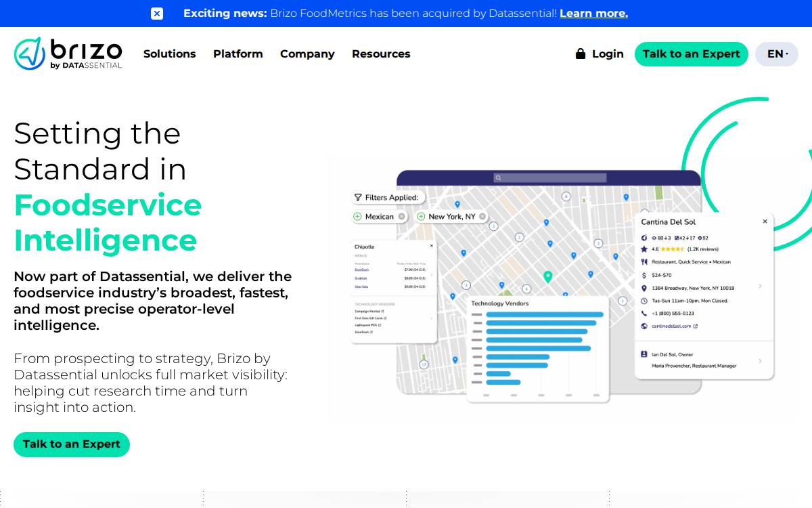Expand the Cantina contacts with the chevron
Image resolution: width=812 pixels, height=508 pixels.
[x=760, y=361]
